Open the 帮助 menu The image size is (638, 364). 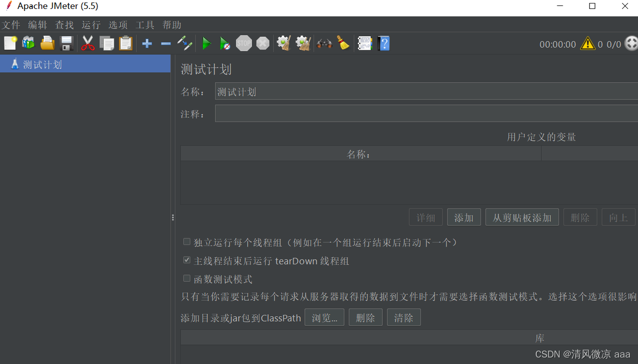tap(172, 25)
